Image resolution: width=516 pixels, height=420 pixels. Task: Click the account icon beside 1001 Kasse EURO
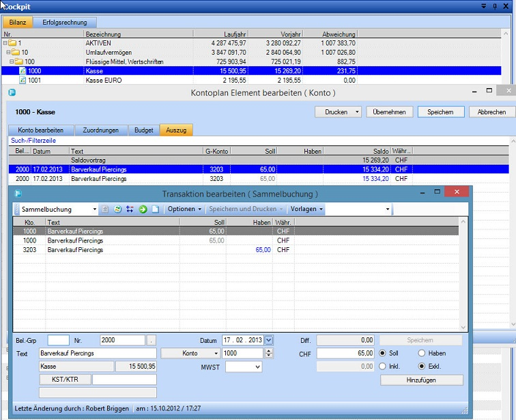23,80
